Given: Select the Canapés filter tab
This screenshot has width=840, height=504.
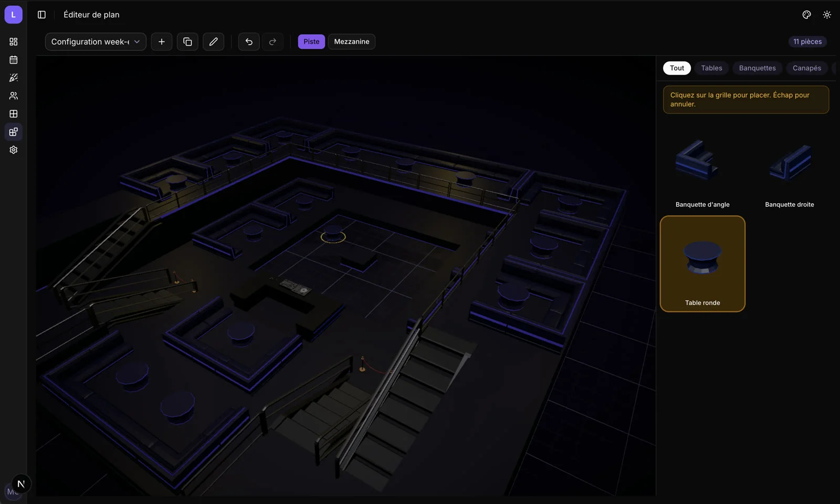Looking at the screenshot, I should coord(807,68).
